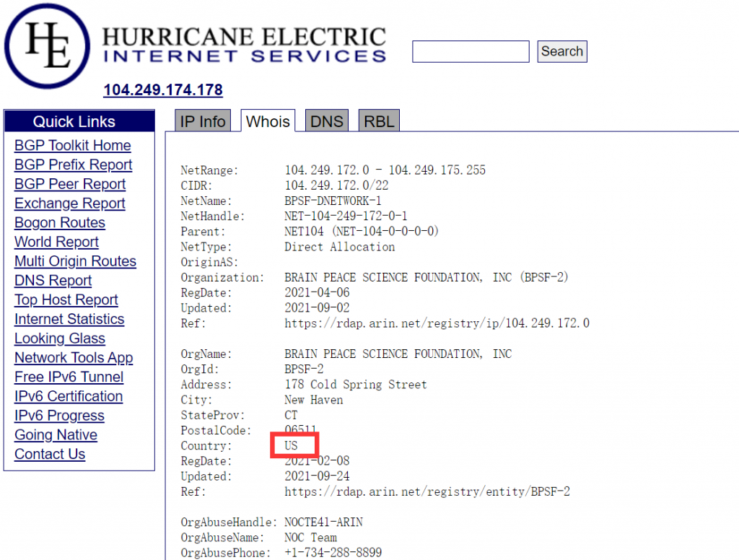Click the Updated value 2021-09-24

click(318, 476)
